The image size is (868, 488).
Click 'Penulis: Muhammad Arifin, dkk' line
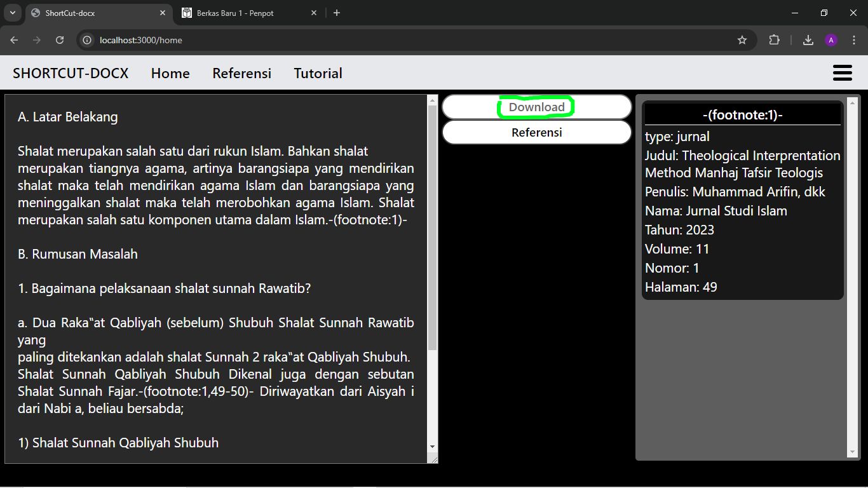tap(735, 192)
